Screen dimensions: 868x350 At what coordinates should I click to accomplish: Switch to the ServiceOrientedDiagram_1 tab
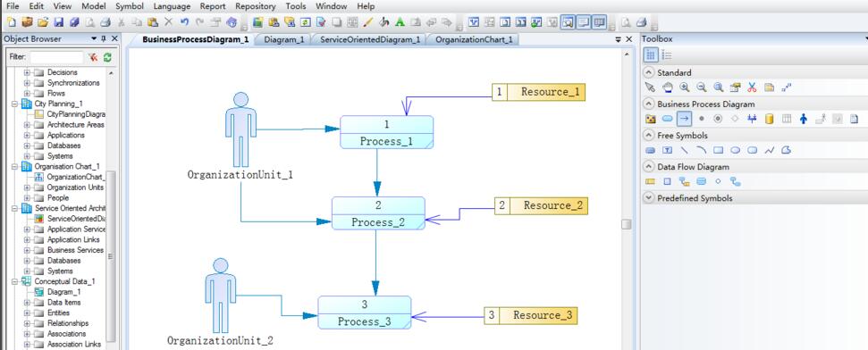pyautogui.click(x=370, y=39)
